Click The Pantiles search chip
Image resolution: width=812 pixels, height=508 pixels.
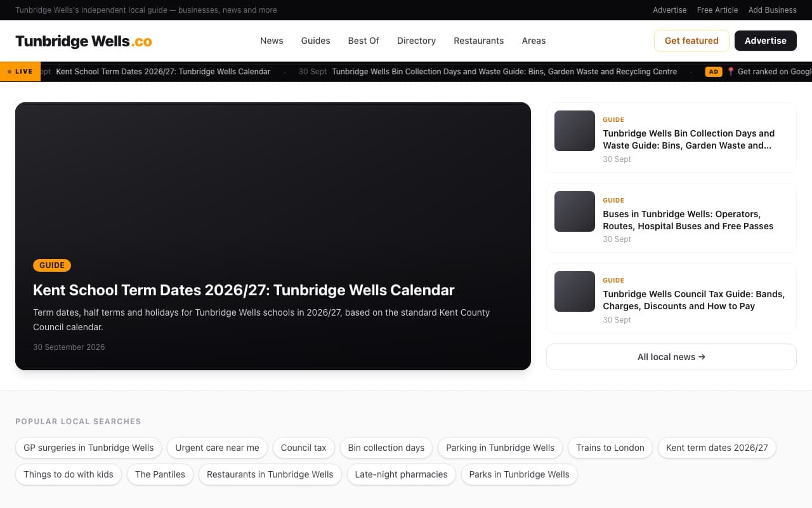[x=160, y=474]
